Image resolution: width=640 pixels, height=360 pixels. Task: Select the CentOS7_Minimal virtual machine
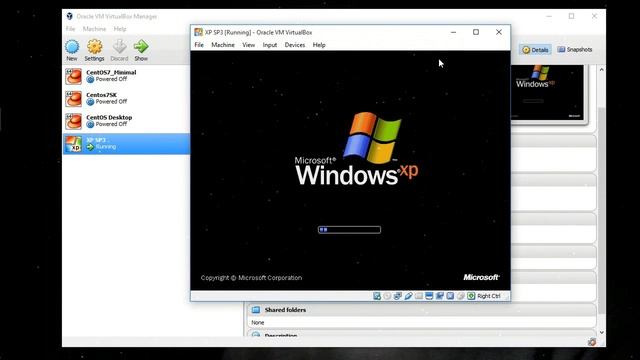127,76
